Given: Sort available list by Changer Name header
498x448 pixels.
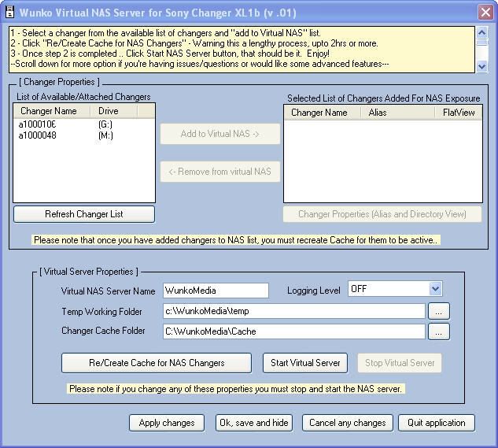Looking at the screenshot, I should click(x=52, y=111).
